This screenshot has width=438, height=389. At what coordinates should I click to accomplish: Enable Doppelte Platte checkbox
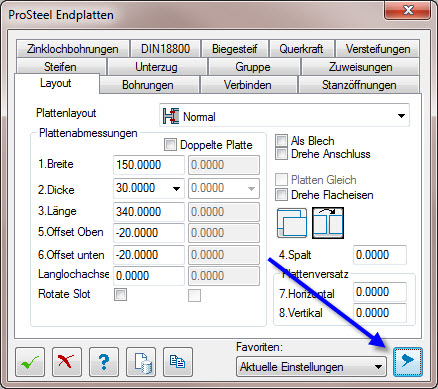pos(170,145)
